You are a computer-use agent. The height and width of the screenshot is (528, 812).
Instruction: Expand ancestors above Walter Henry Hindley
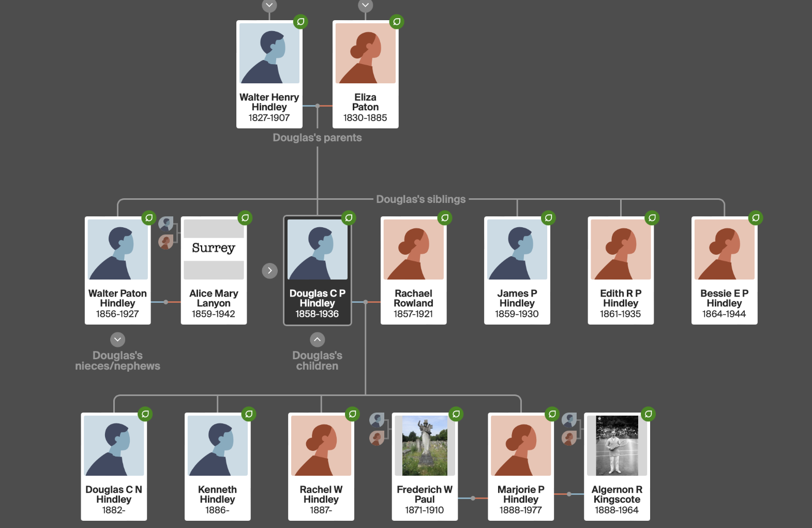(x=269, y=5)
